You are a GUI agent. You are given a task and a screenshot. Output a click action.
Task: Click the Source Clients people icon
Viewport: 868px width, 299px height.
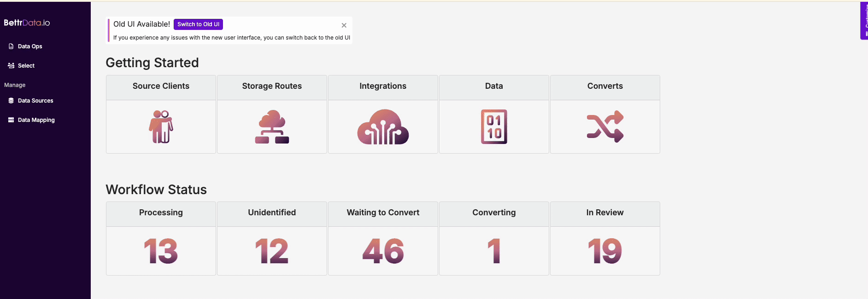click(x=161, y=126)
